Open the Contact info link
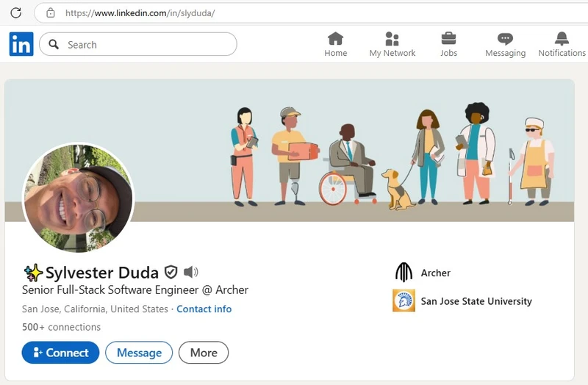Image resolution: width=588 pixels, height=385 pixels. click(x=204, y=309)
